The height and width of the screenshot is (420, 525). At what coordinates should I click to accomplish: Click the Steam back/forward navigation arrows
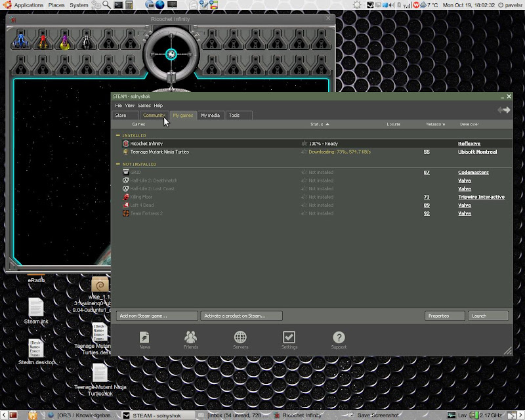point(504,110)
